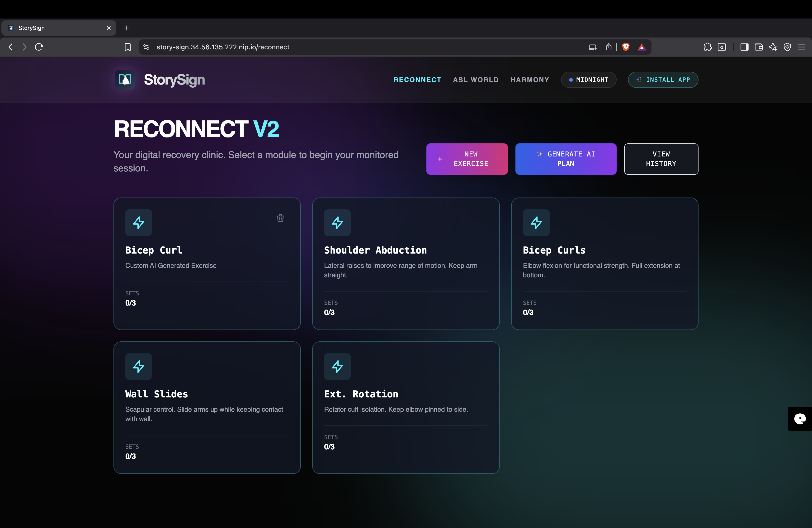This screenshot has width=812, height=528.
Task: Toggle the Midnight theme switcher
Action: pyautogui.click(x=588, y=80)
